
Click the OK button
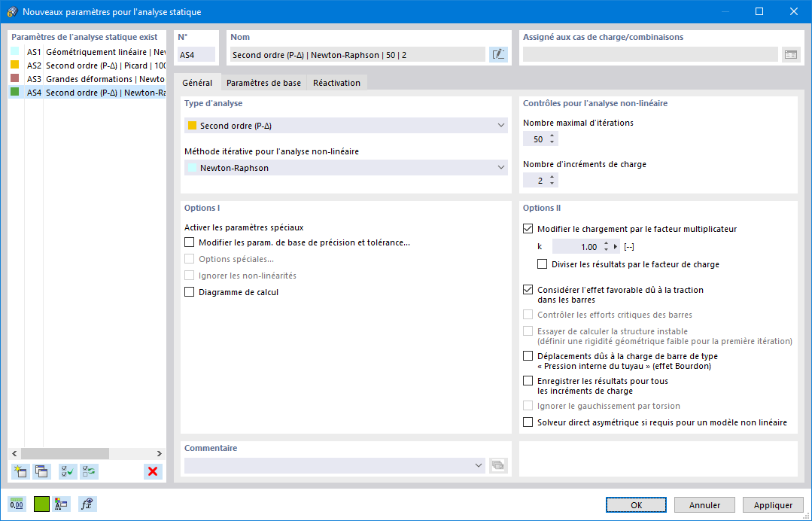coord(637,505)
